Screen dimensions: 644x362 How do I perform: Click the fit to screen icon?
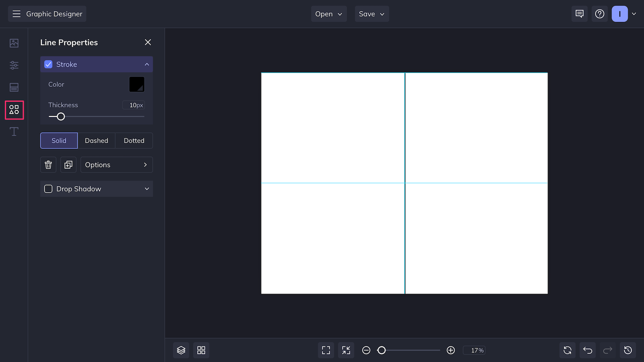pyautogui.click(x=326, y=350)
